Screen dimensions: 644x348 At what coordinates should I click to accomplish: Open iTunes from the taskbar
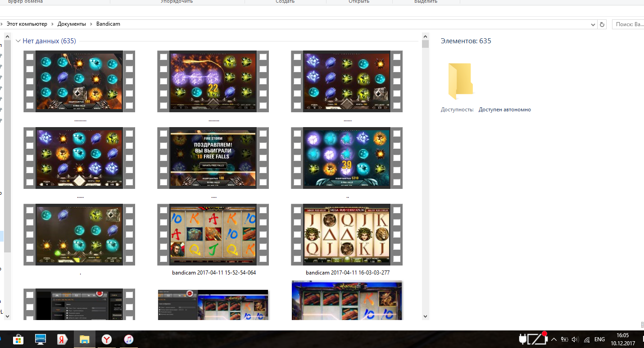pyautogui.click(x=128, y=339)
